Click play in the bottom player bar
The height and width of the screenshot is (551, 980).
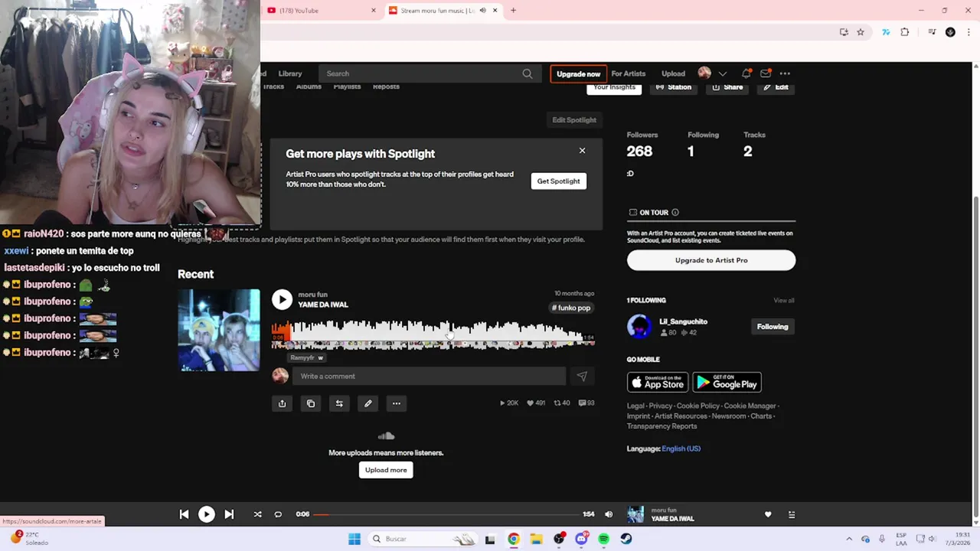(x=207, y=514)
